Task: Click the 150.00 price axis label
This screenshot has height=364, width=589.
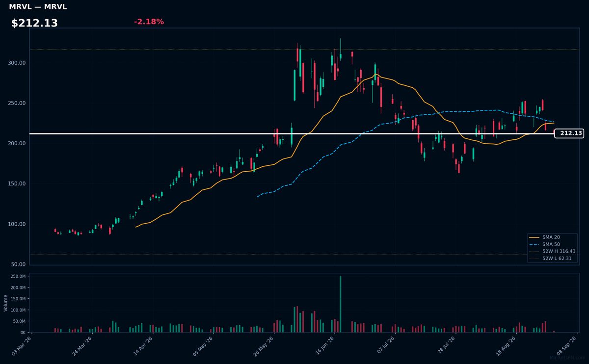Action: point(17,183)
